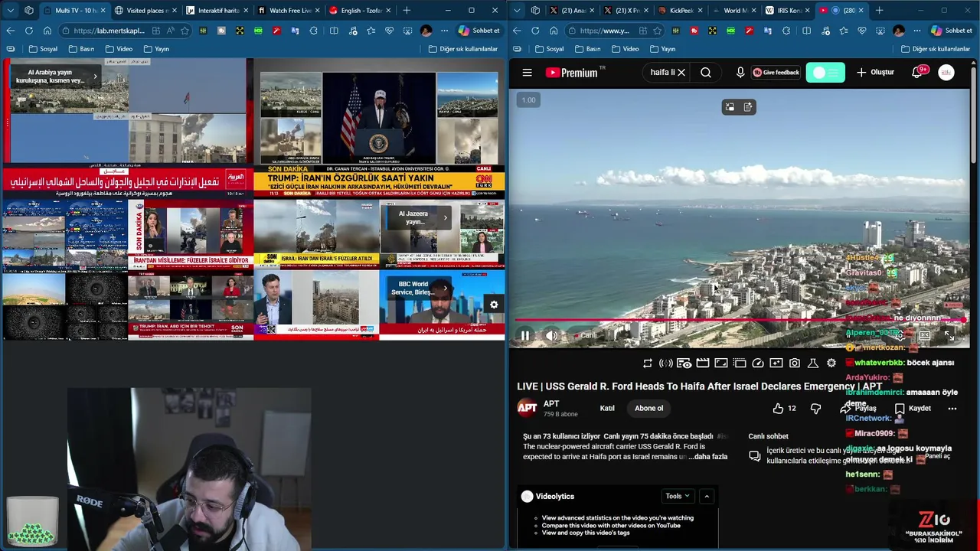Open Video bookmarks folder in left window
This screenshot has height=551, width=980.
coord(119,49)
